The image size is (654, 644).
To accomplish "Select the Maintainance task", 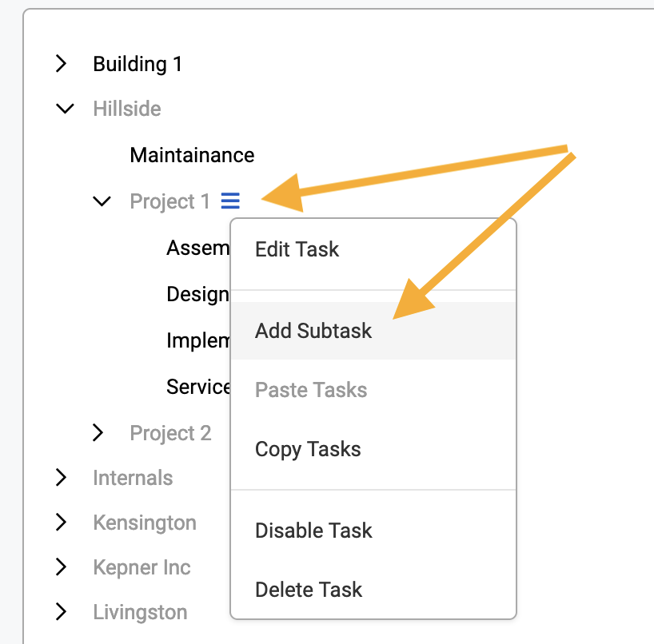I will pos(192,155).
